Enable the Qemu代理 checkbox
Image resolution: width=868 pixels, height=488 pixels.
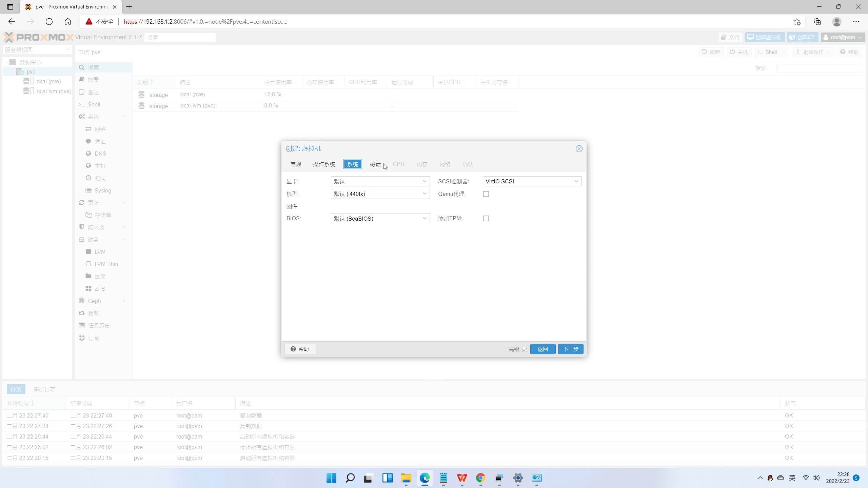coord(486,194)
